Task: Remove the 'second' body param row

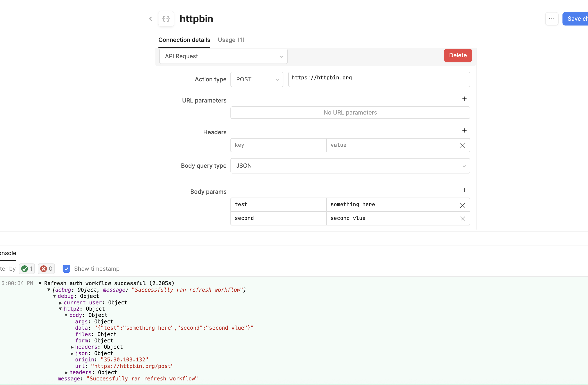Action: pos(462,219)
